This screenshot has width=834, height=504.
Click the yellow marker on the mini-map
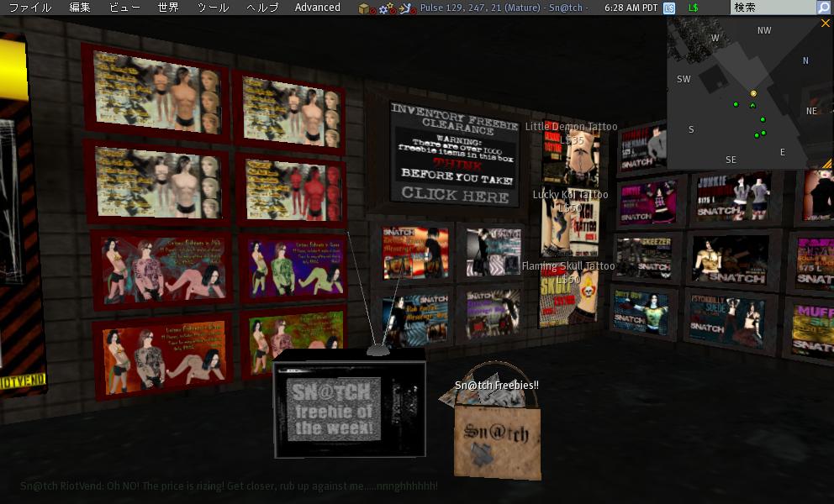753,93
